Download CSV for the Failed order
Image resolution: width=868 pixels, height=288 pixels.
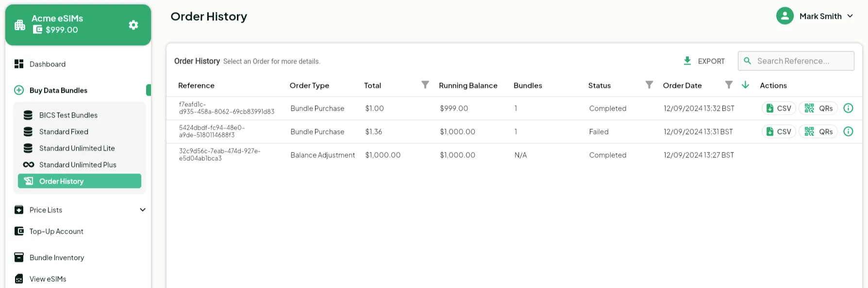779,132
